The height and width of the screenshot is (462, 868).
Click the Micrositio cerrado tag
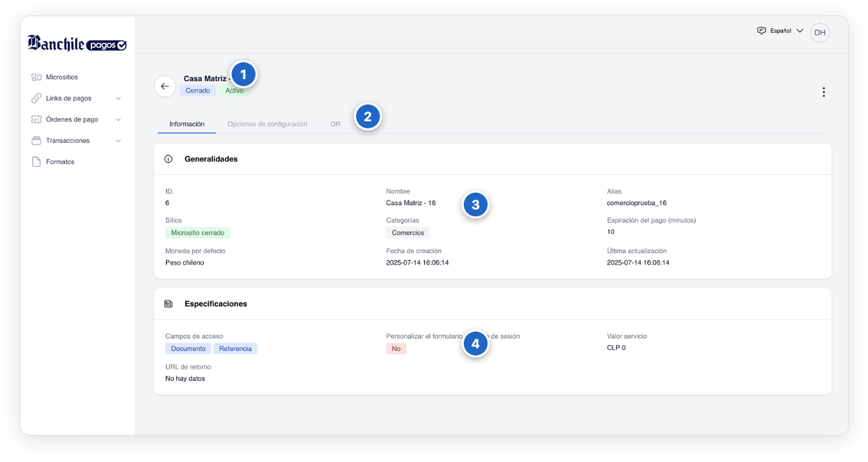click(x=198, y=232)
